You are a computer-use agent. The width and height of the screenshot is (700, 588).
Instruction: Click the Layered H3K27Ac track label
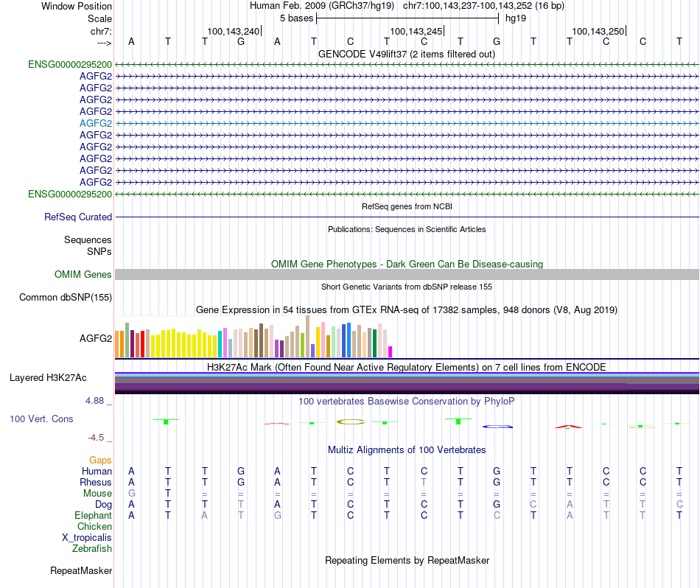[48, 378]
